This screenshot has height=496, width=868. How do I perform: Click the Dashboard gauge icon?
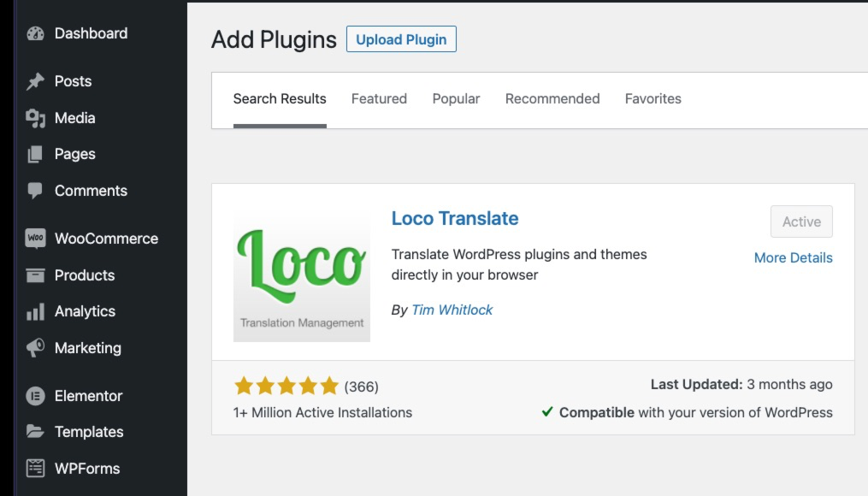pos(35,33)
